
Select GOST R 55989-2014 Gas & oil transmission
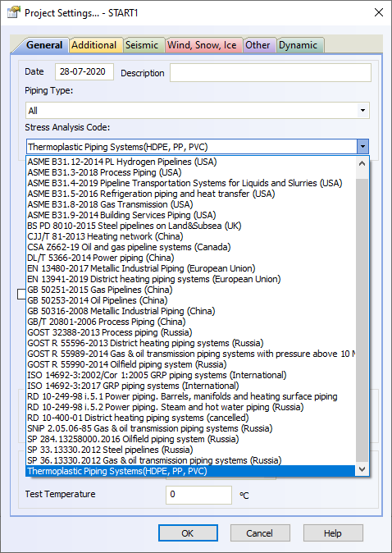[190, 354]
